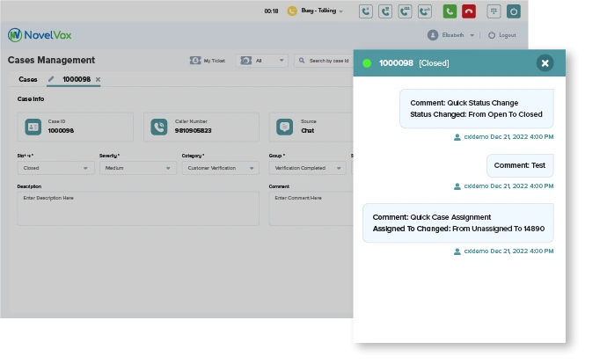
Task: Click the Case ID value 1000098
Action: point(61,131)
